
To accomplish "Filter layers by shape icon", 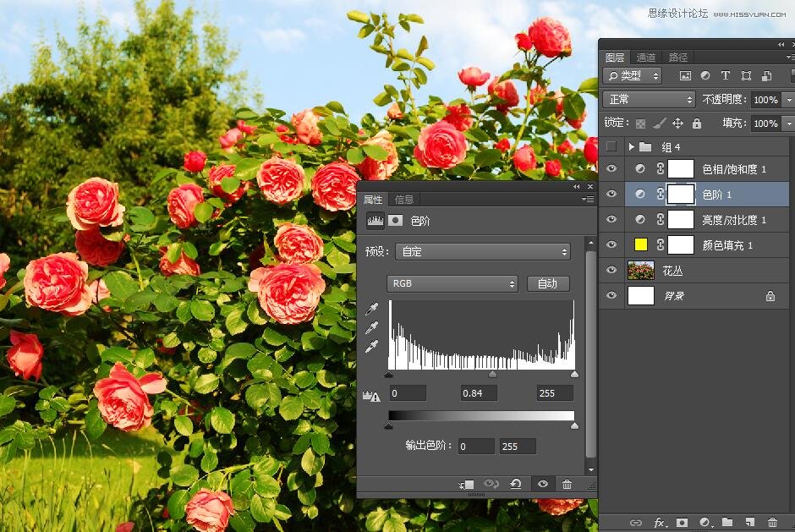I will click(746, 75).
